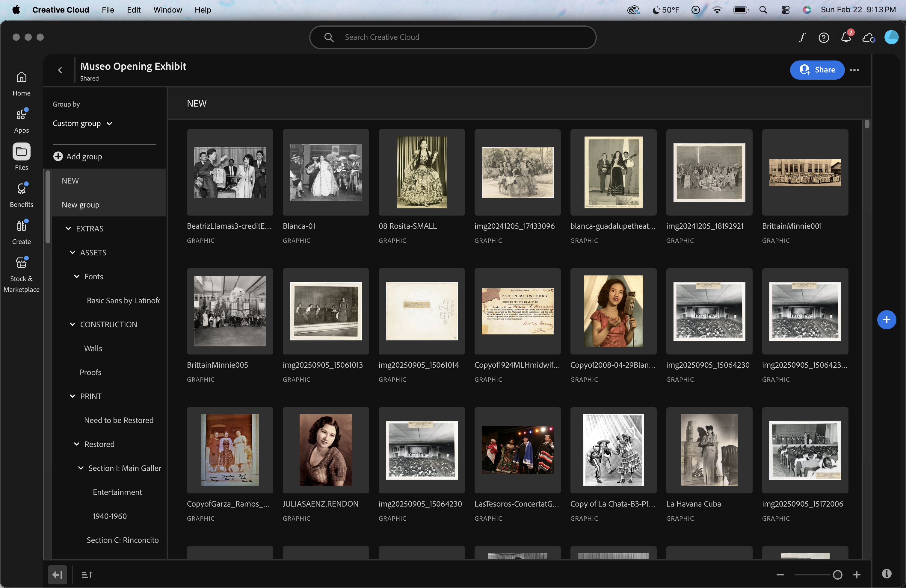906x588 pixels.
Task: Open the Blanca-01 thumbnail
Action: (x=325, y=172)
